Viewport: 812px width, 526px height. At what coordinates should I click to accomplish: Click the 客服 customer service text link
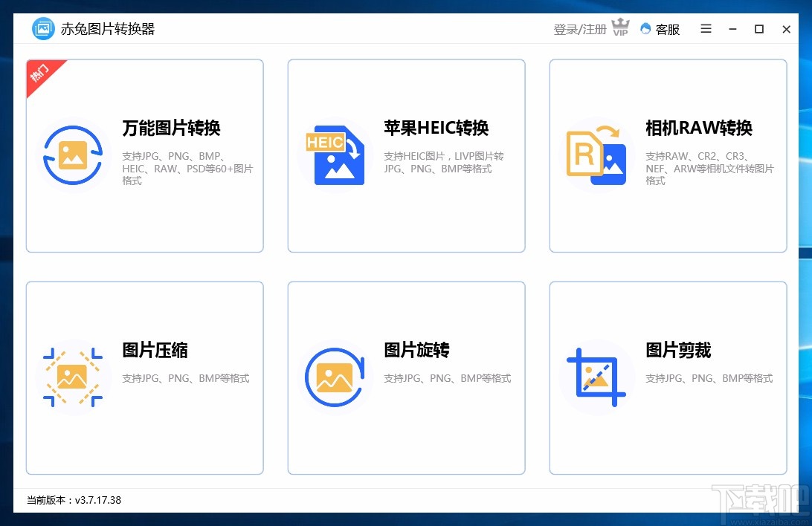pyautogui.click(x=667, y=29)
